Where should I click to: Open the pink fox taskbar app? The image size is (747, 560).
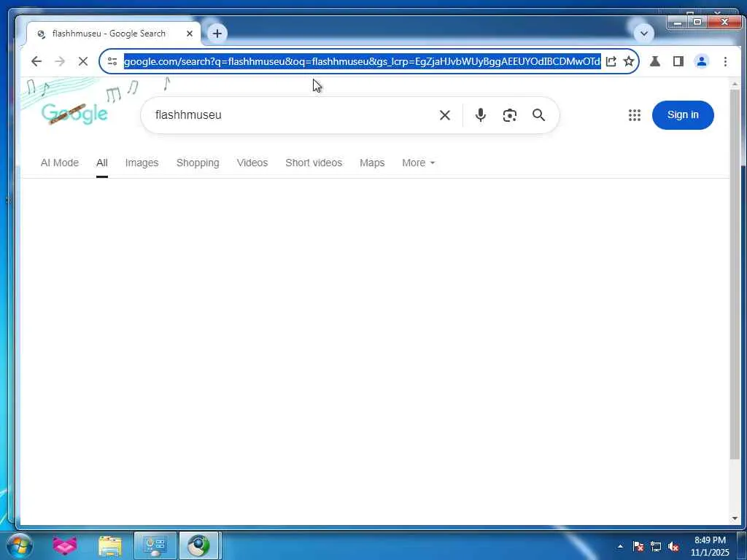point(65,545)
